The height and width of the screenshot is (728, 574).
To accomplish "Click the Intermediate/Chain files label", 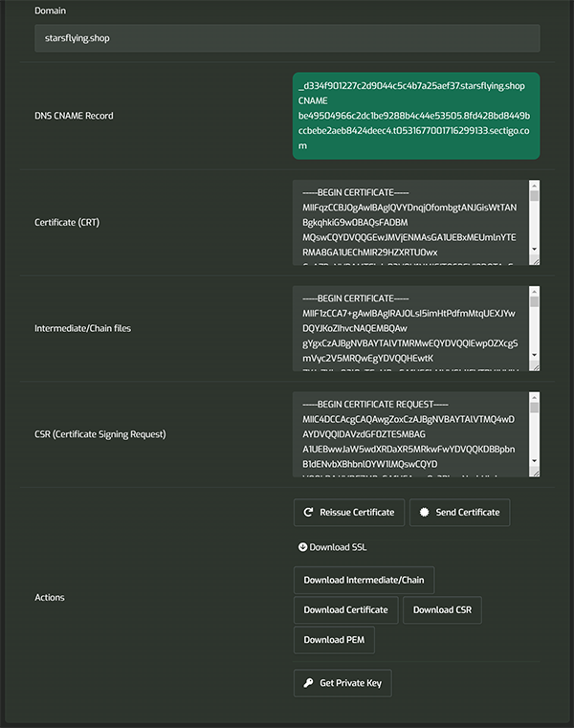I will (x=82, y=328).
